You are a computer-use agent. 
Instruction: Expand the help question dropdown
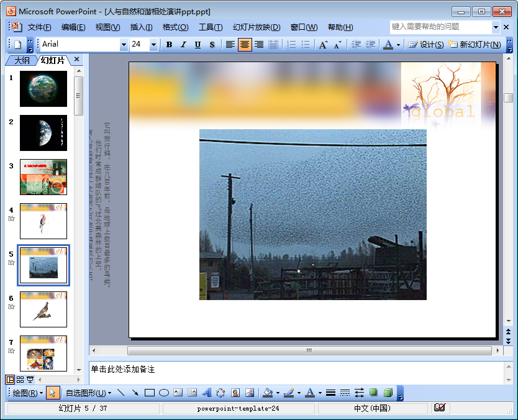(496, 27)
